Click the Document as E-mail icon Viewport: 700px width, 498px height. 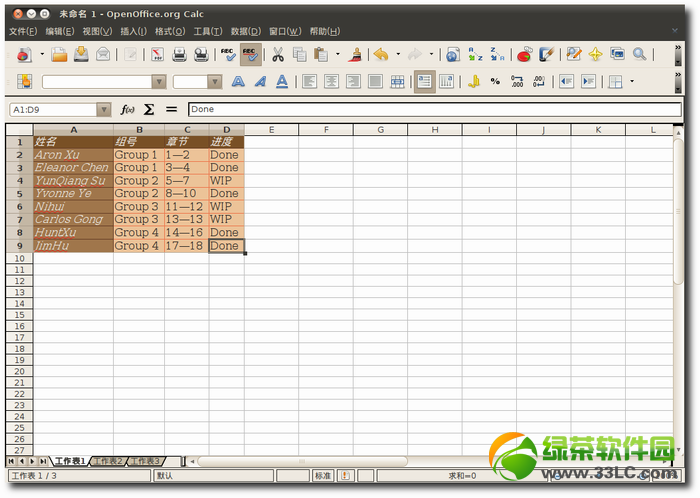click(103, 54)
